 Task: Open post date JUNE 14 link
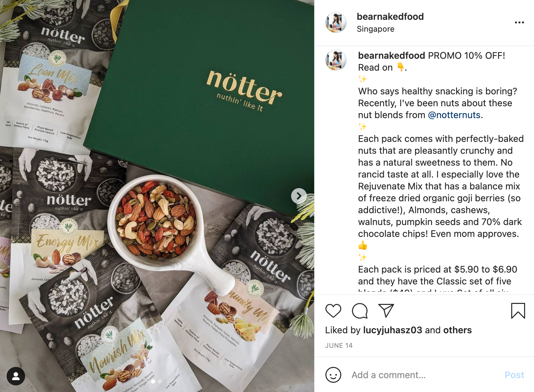click(339, 345)
